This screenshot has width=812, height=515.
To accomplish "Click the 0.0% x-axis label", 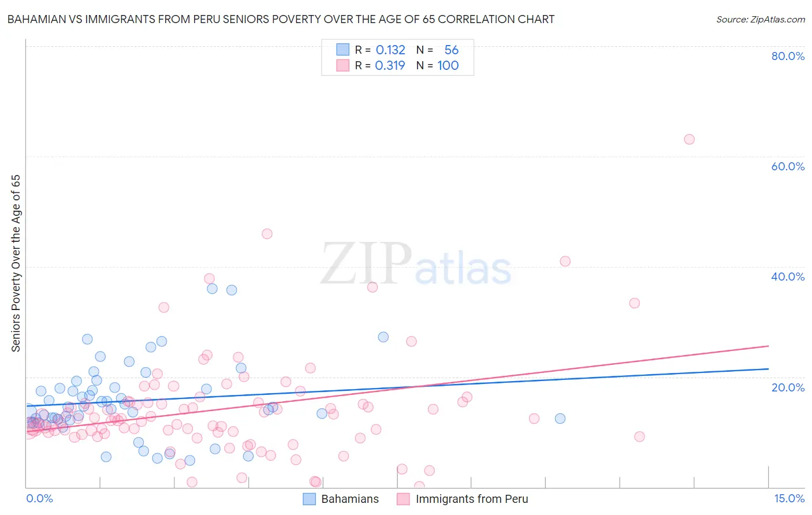I will (39, 498).
